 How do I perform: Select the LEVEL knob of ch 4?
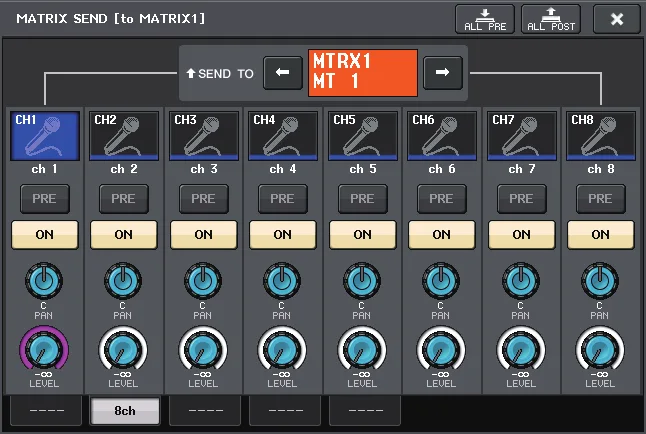tap(282, 348)
